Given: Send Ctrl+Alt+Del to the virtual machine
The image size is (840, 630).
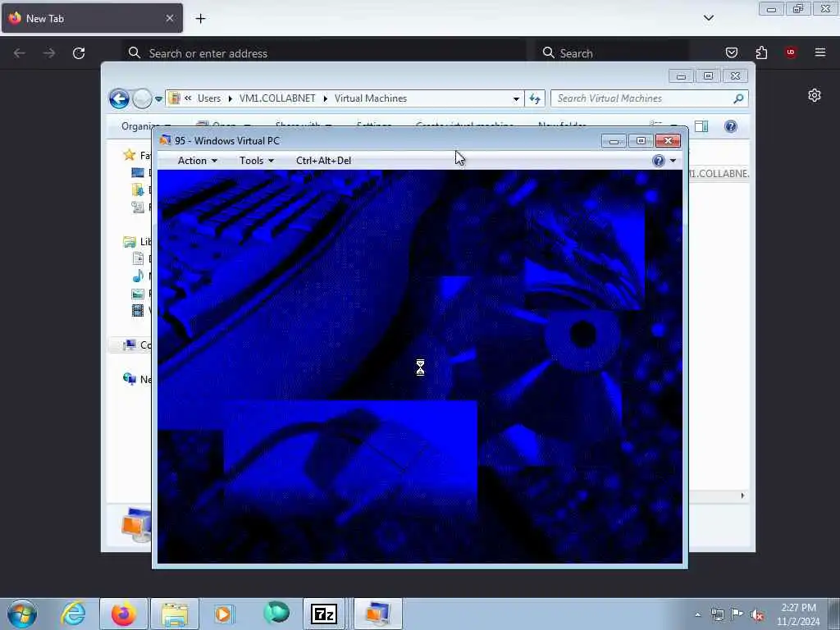Looking at the screenshot, I should 323,161.
